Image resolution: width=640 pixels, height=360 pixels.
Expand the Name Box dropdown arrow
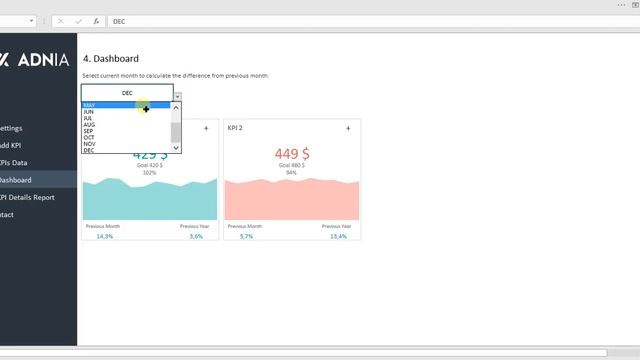[31, 21]
